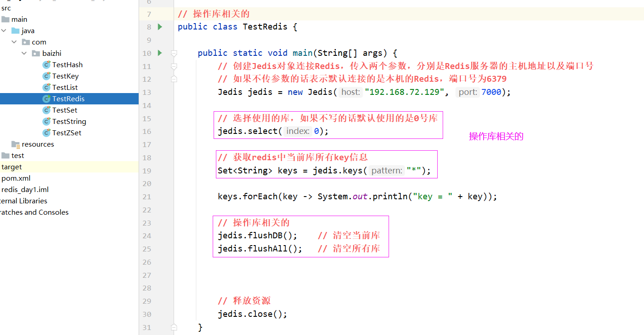644x335 pixels.
Task: Select TestKey in the project tree
Action: (x=65, y=76)
